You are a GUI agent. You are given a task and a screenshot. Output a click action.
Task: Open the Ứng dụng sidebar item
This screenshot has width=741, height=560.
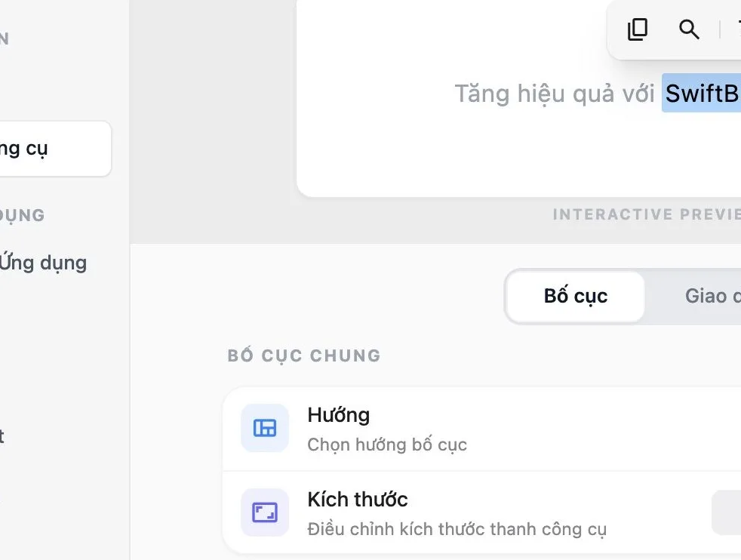44,263
